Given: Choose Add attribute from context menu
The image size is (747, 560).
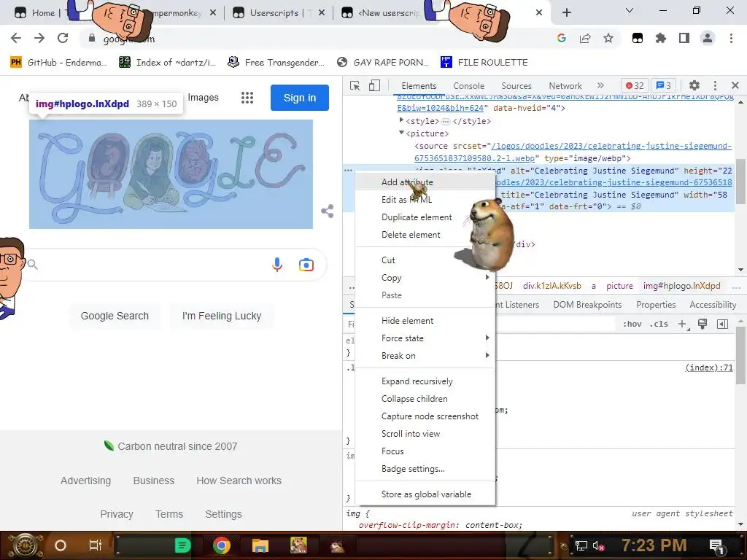Looking at the screenshot, I should [425, 182].
